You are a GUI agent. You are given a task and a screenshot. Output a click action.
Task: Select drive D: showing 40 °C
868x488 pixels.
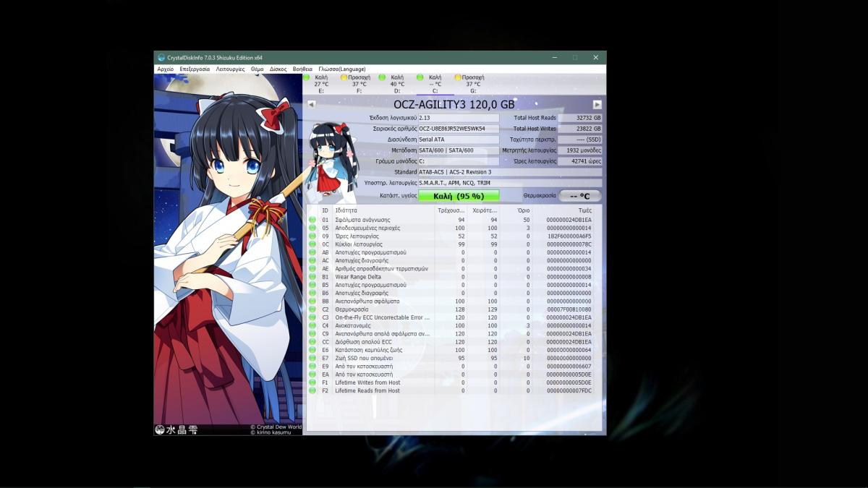point(397,84)
